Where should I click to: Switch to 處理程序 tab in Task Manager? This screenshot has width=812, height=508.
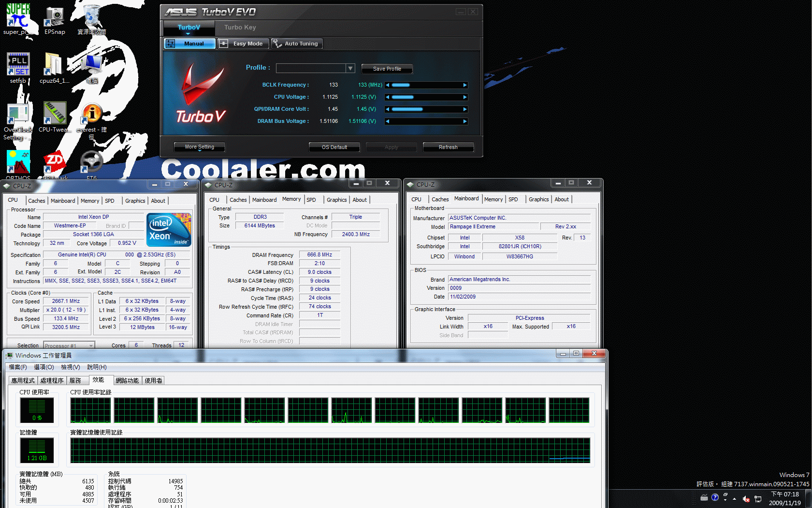(52, 381)
